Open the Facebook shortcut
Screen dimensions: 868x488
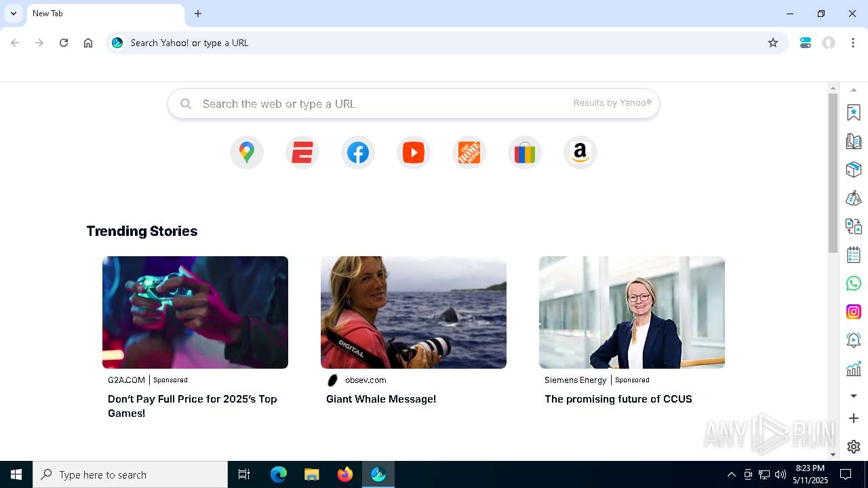tap(358, 152)
